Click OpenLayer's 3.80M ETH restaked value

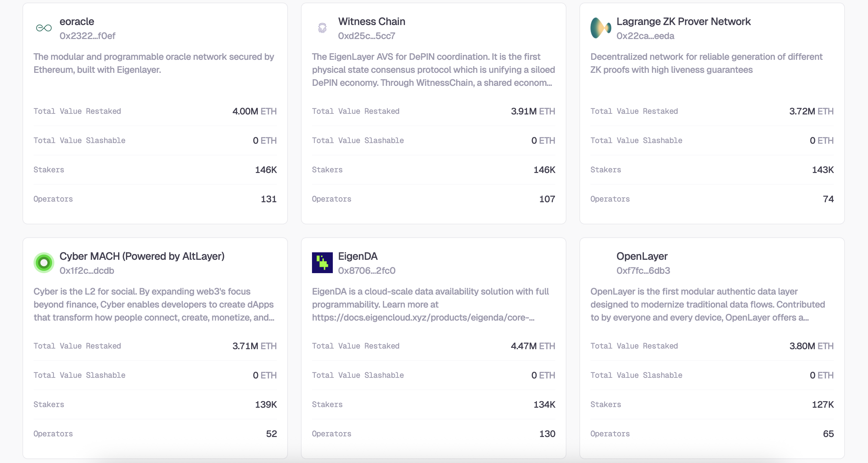(811, 346)
